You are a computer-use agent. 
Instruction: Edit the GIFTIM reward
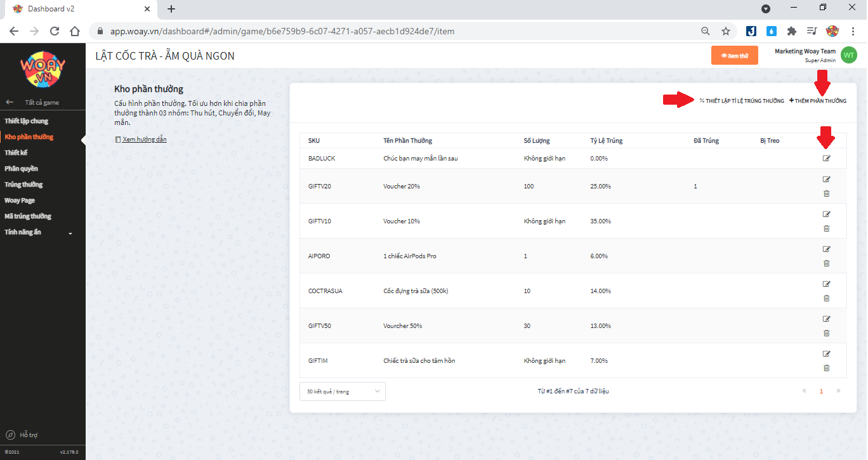pos(826,354)
